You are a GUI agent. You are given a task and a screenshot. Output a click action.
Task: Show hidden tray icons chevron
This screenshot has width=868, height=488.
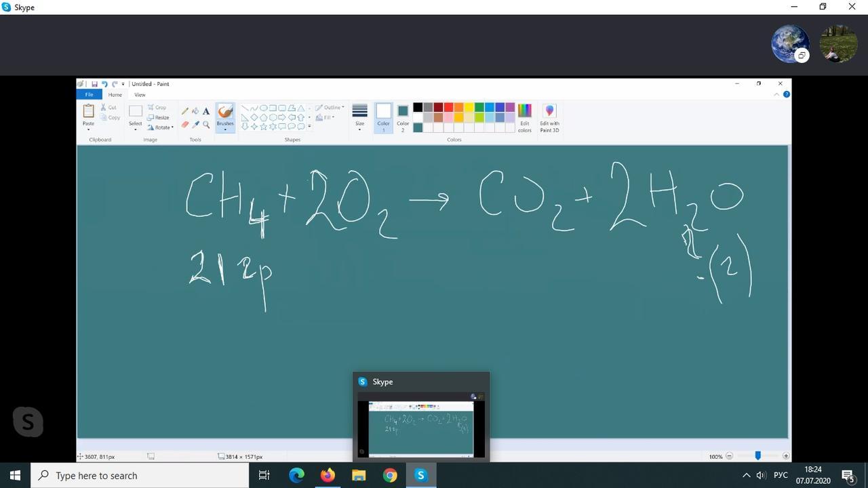pos(747,475)
